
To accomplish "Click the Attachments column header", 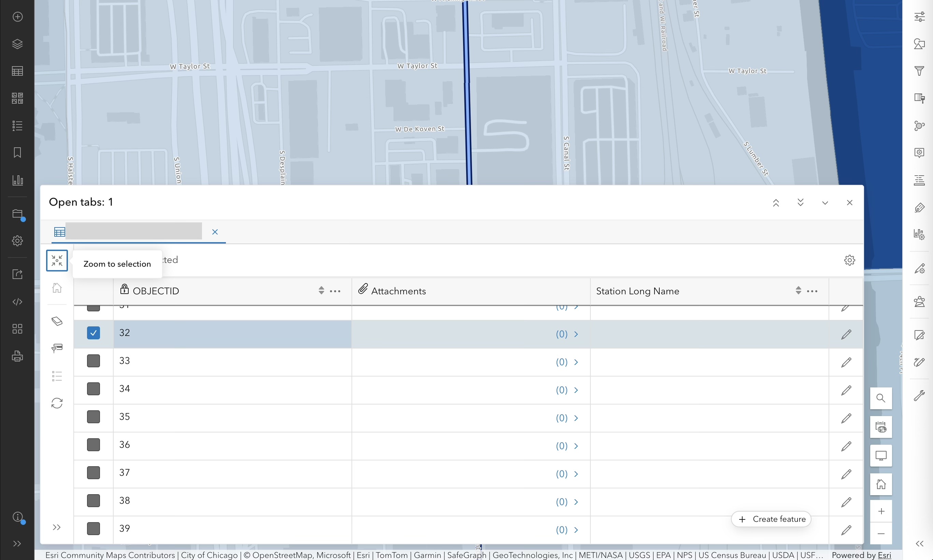I will tap(471, 291).
